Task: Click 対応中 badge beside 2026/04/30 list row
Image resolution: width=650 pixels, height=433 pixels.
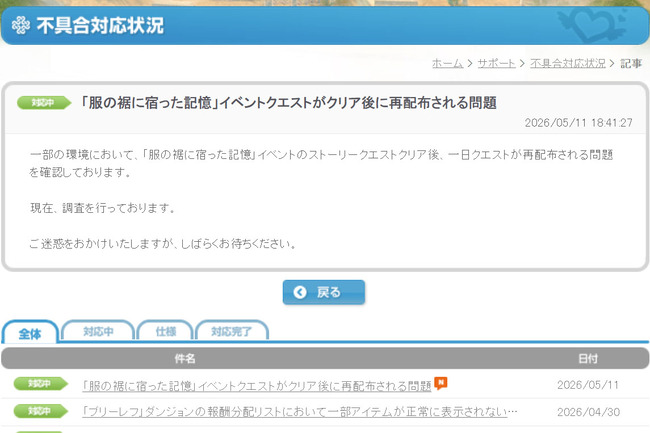Action: (41, 411)
